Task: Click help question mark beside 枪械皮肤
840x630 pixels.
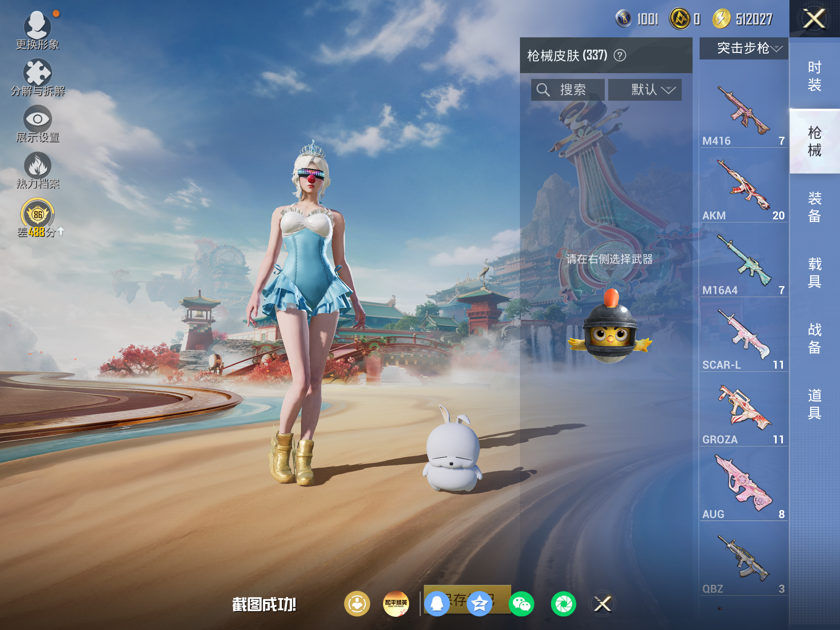Action: coord(619,56)
